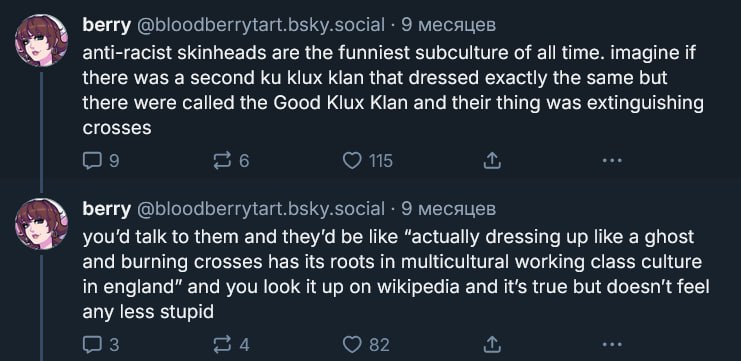Open more options on first post
The image size is (741, 361).
612,162
